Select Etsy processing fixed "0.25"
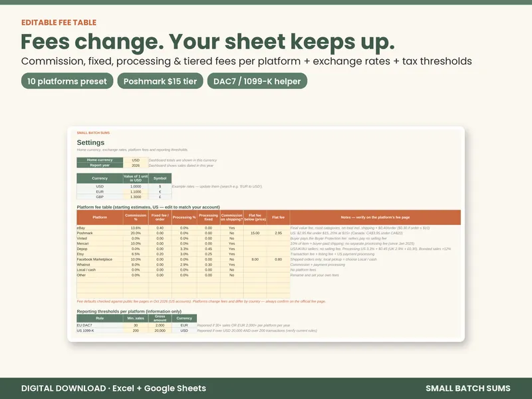 point(208,254)
